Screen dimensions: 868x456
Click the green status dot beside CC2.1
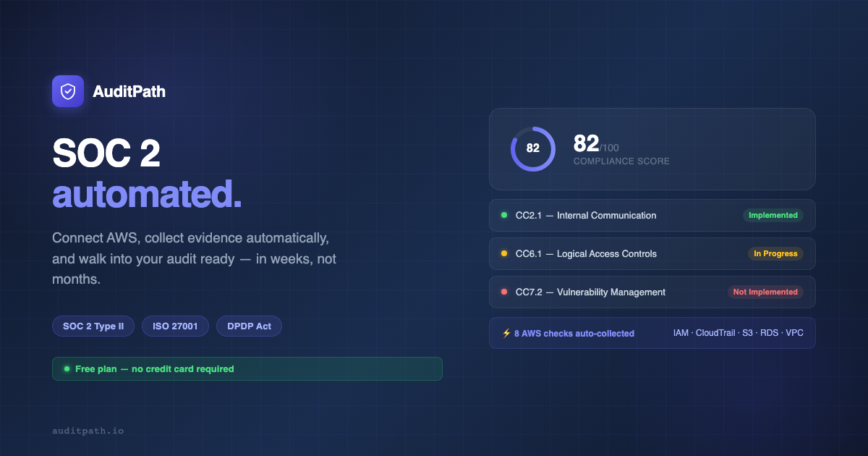tap(505, 215)
